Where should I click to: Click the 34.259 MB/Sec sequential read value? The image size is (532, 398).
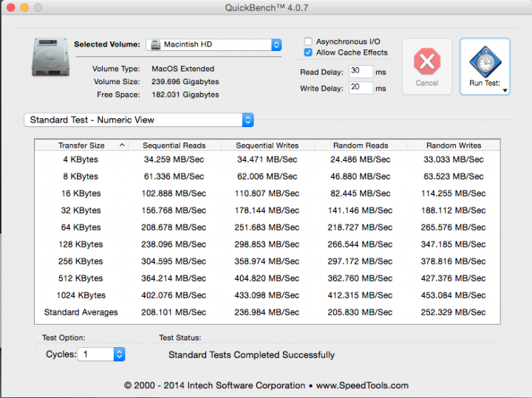pyautogui.click(x=174, y=159)
